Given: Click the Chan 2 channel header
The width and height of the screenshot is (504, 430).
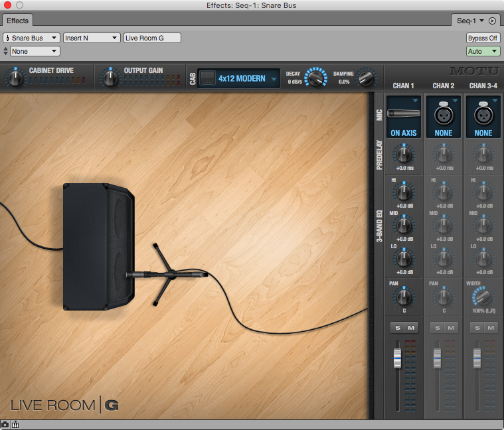Looking at the screenshot, I should [x=444, y=86].
